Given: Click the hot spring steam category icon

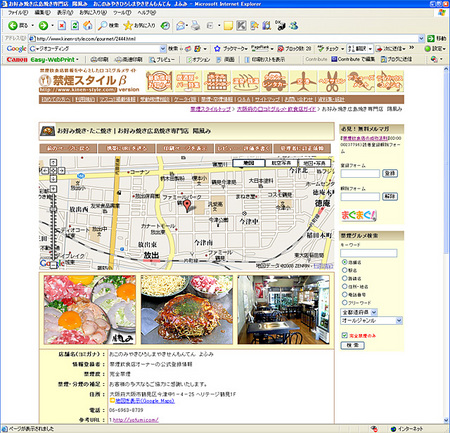Looking at the screenshot, I should tap(246, 81).
